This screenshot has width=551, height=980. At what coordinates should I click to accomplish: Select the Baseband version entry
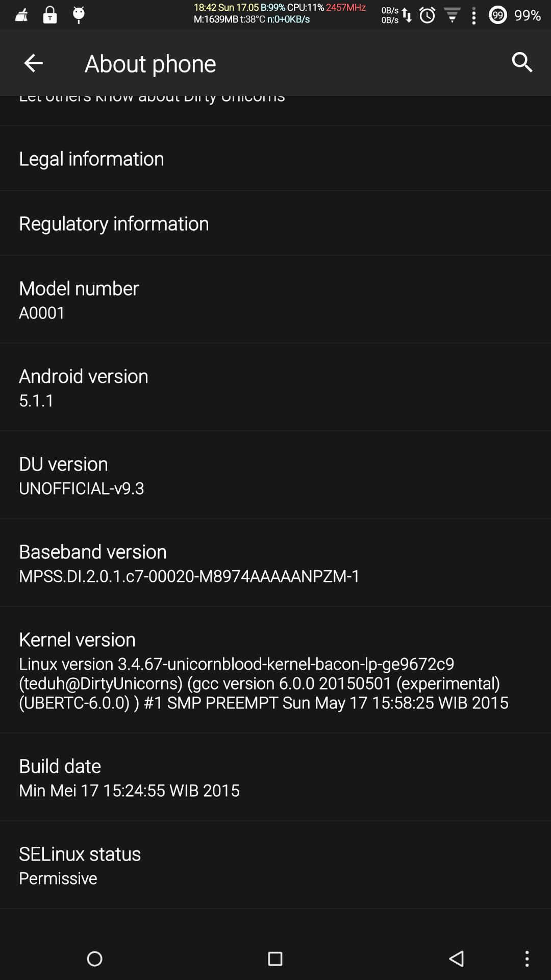[275, 563]
